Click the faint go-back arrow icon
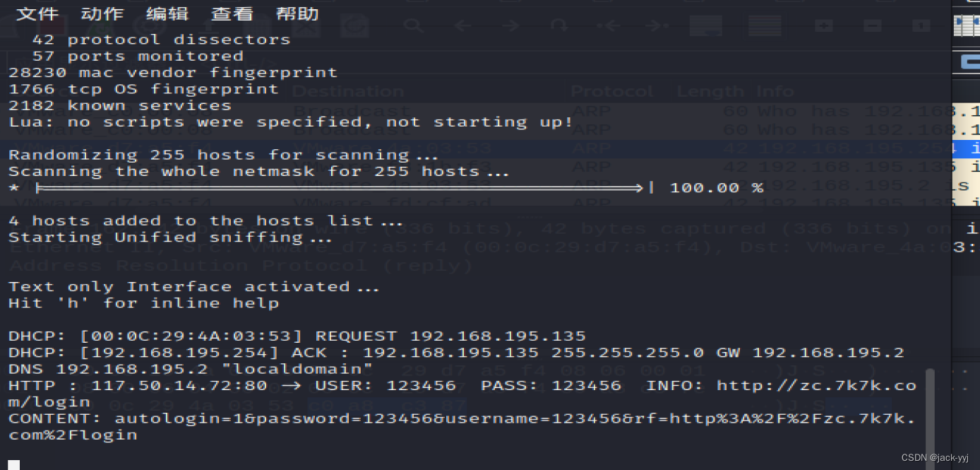This screenshot has width=980, height=470. pyautogui.click(x=462, y=26)
